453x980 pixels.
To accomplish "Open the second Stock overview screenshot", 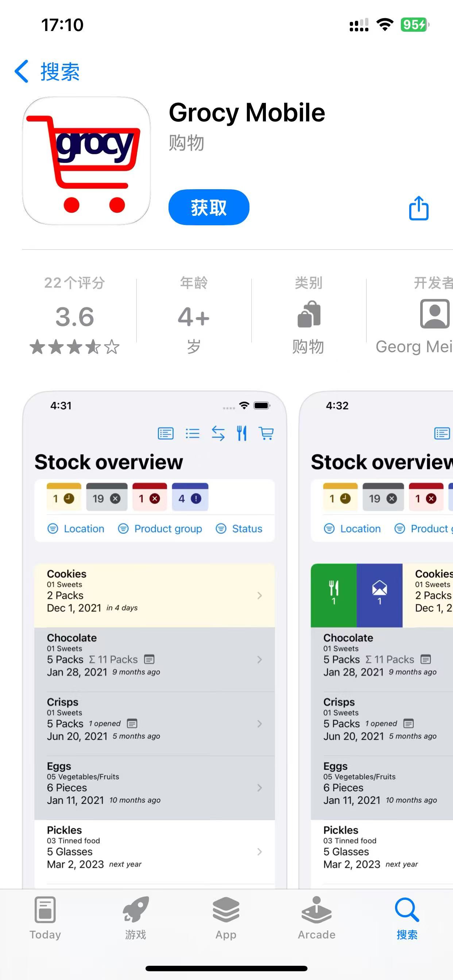I will point(376,640).
